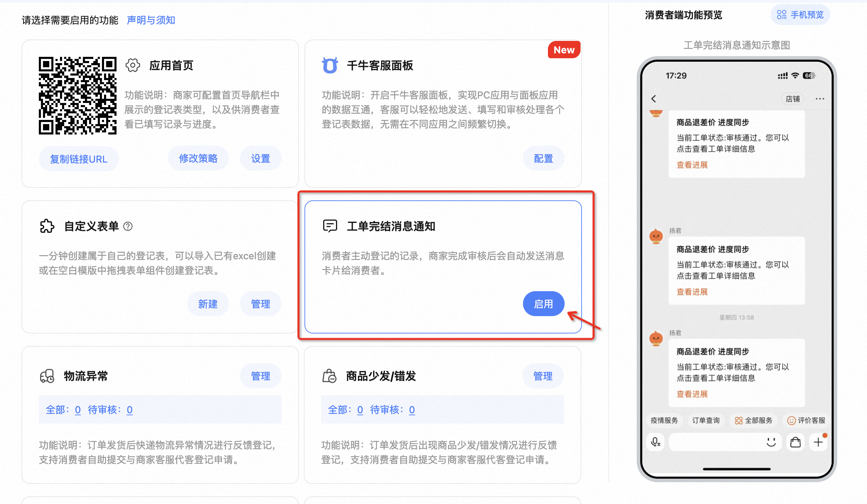
Task: Tap the plus icon in chat bar
Action: pos(818,442)
